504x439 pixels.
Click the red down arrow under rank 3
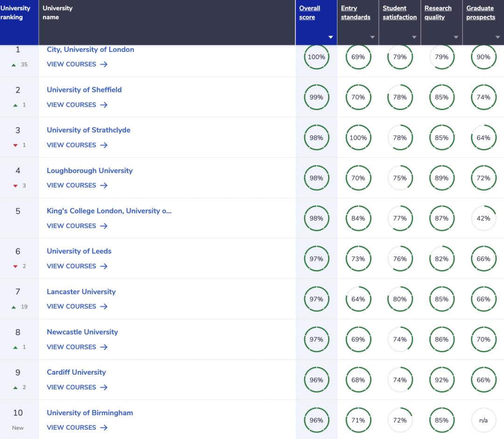tap(15, 146)
